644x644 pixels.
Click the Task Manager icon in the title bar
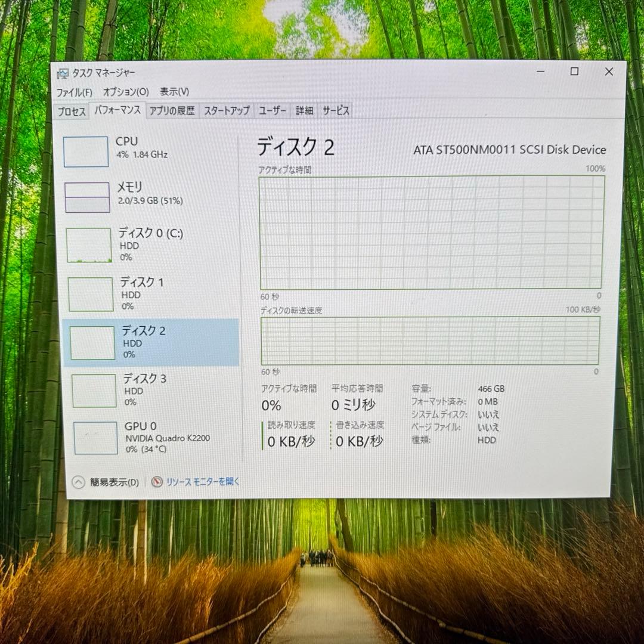(x=63, y=72)
